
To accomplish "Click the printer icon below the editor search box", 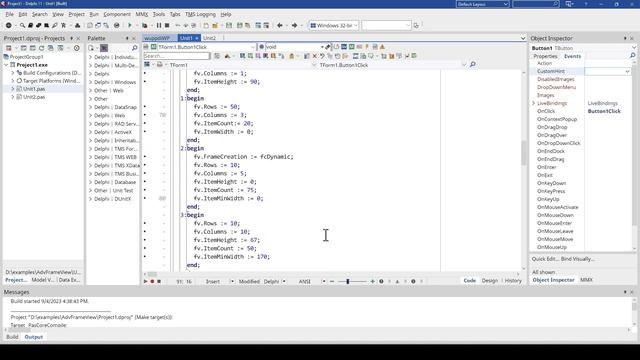I will point(160,64).
